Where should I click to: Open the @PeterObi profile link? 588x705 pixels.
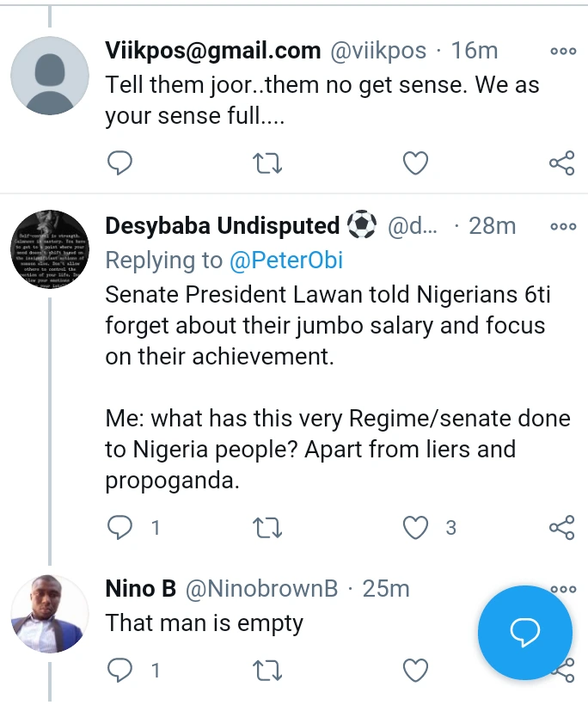[285, 261]
